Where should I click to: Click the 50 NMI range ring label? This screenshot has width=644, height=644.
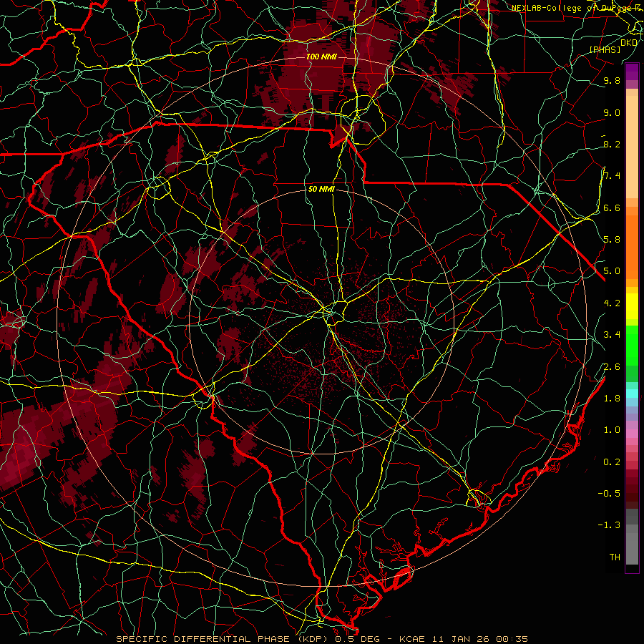321,189
